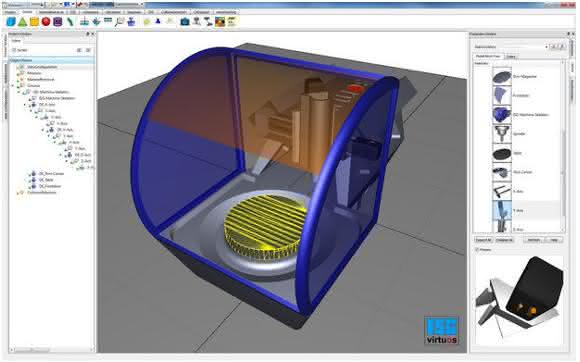Screen dimensions: 580x362
Task: Click the yellow square icon in toolbar
Action: [34, 22]
